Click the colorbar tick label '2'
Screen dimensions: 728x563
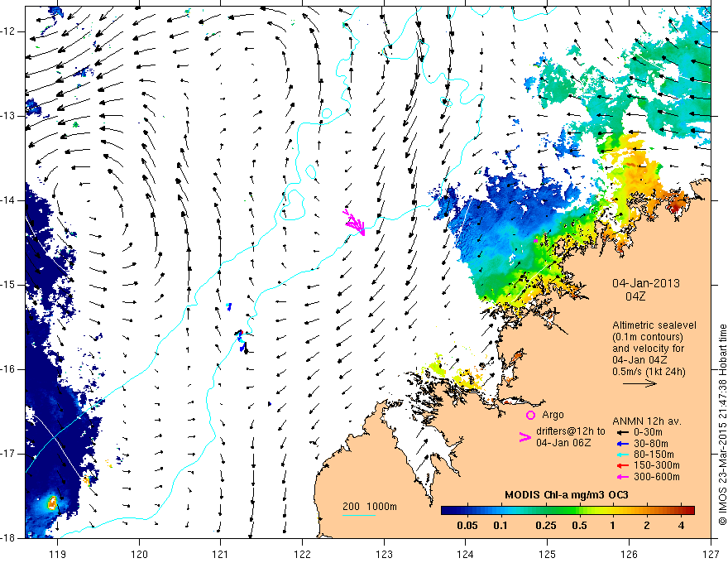point(647,526)
